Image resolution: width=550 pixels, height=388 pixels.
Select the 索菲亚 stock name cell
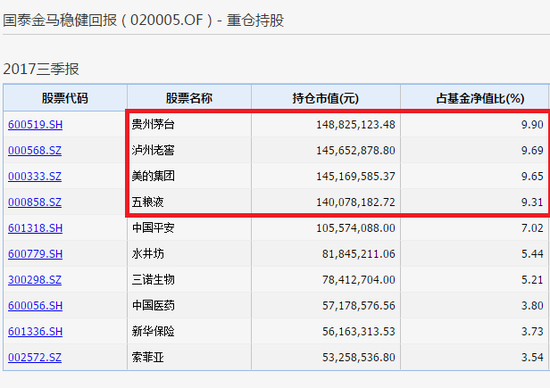point(189,357)
